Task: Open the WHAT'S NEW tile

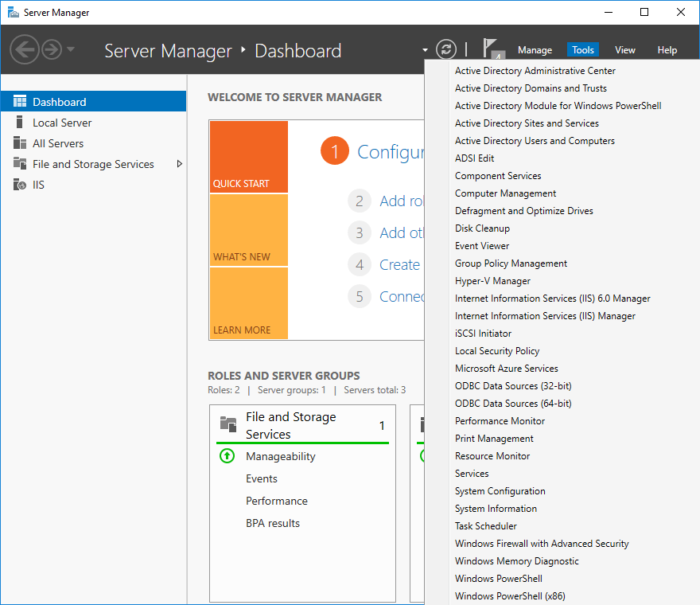Action: click(x=249, y=230)
